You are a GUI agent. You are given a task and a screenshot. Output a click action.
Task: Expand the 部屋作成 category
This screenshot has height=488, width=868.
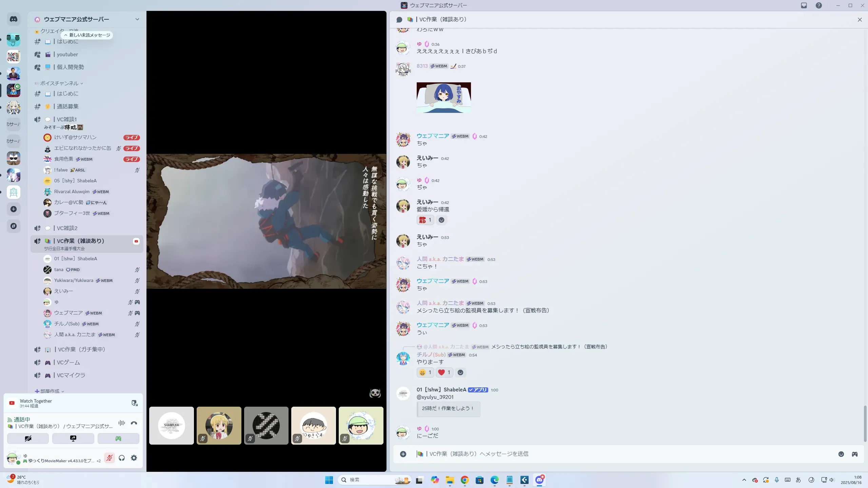(x=50, y=391)
